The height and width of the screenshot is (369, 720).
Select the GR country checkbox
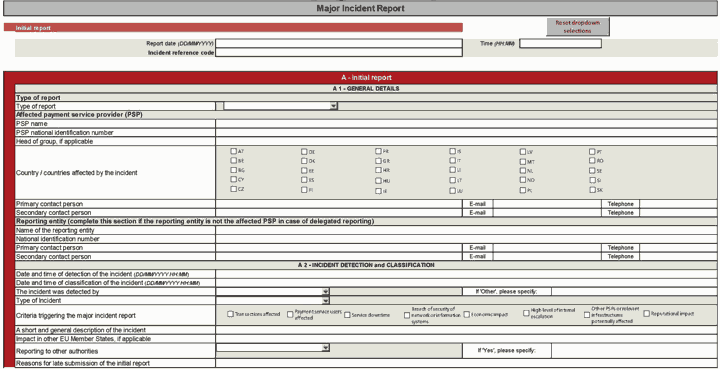tap(378, 161)
